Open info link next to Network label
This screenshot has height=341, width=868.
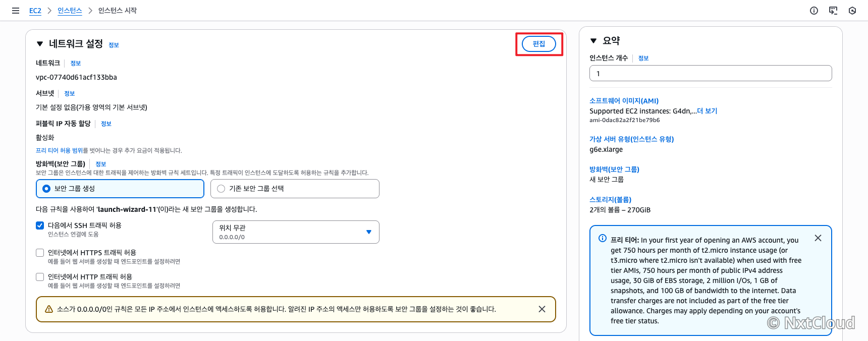coord(76,63)
